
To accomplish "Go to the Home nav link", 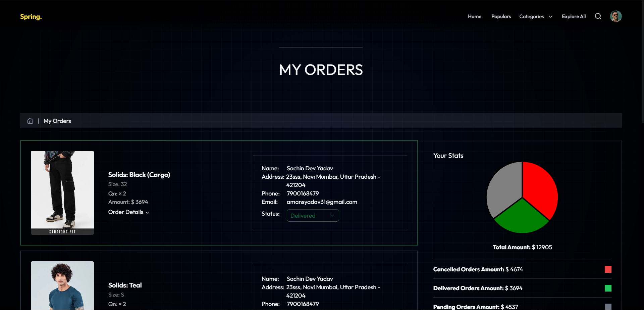I will pos(475,16).
